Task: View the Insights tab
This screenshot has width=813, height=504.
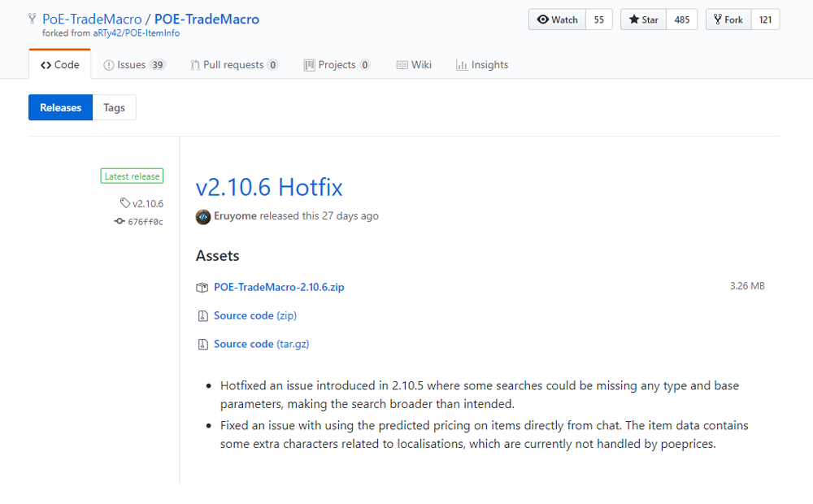Action: pos(482,65)
